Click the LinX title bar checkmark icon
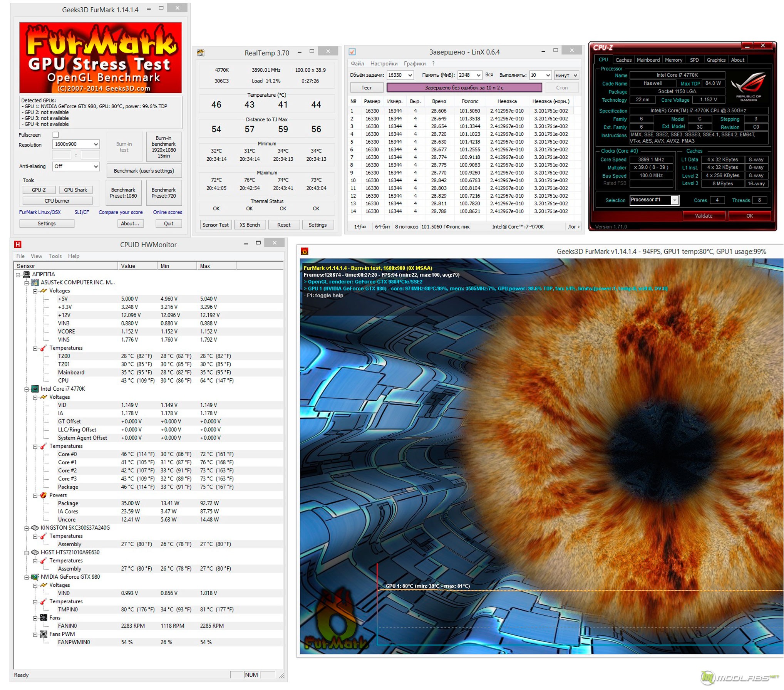The width and height of the screenshot is (784, 690). pos(352,52)
